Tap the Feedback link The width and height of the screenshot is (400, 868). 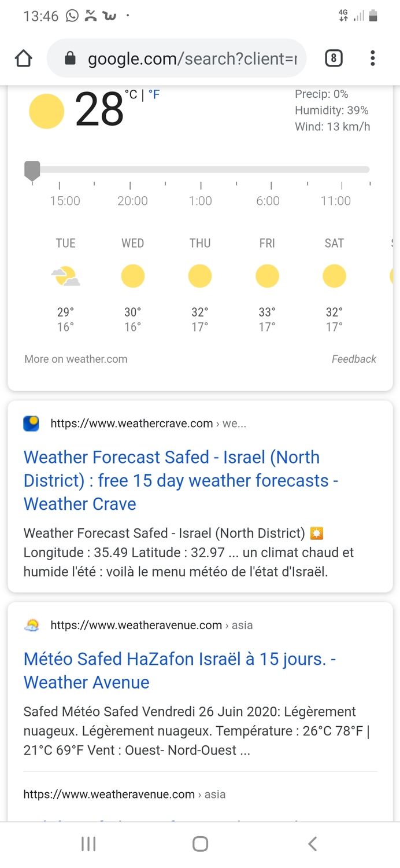(x=354, y=359)
